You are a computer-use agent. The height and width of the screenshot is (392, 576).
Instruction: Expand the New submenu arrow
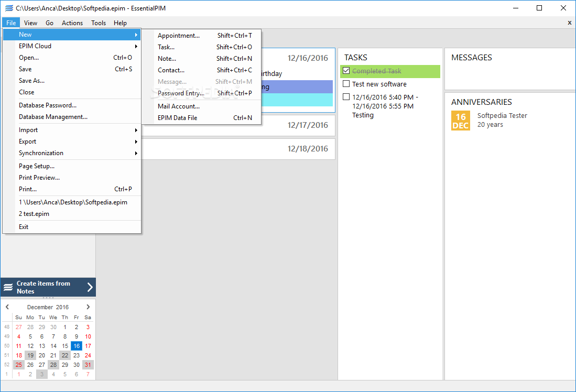(x=136, y=35)
